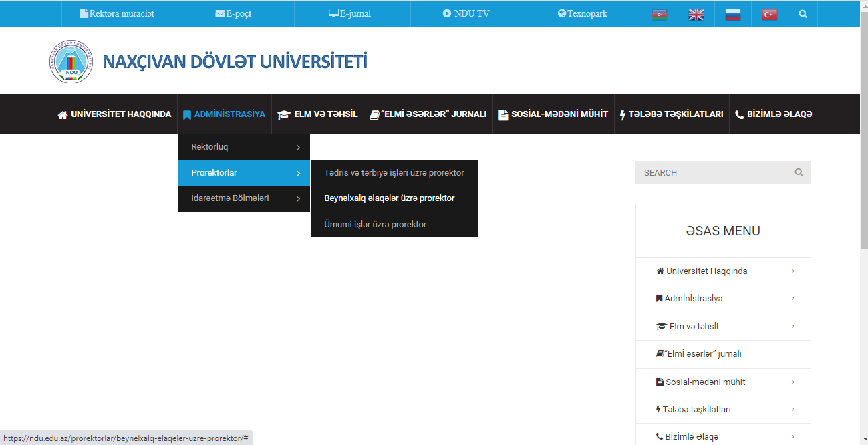Viewport: 868px width, 445px height.
Task: Click the envelope icon beside E-poçt
Action: click(220, 13)
